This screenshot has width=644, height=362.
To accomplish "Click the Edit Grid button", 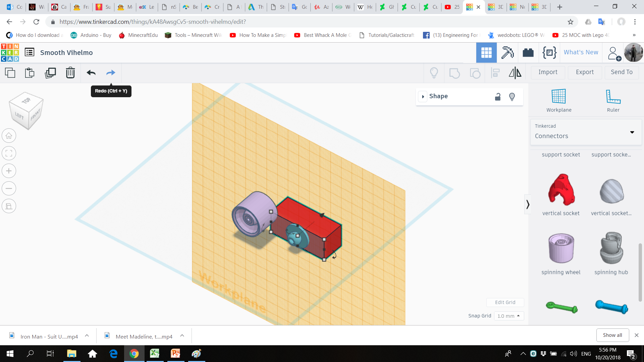I will click(x=505, y=302).
